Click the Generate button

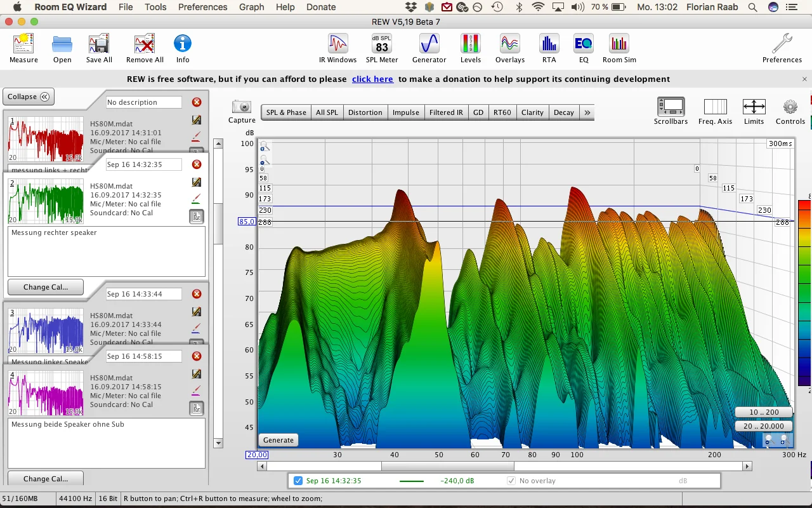point(278,440)
